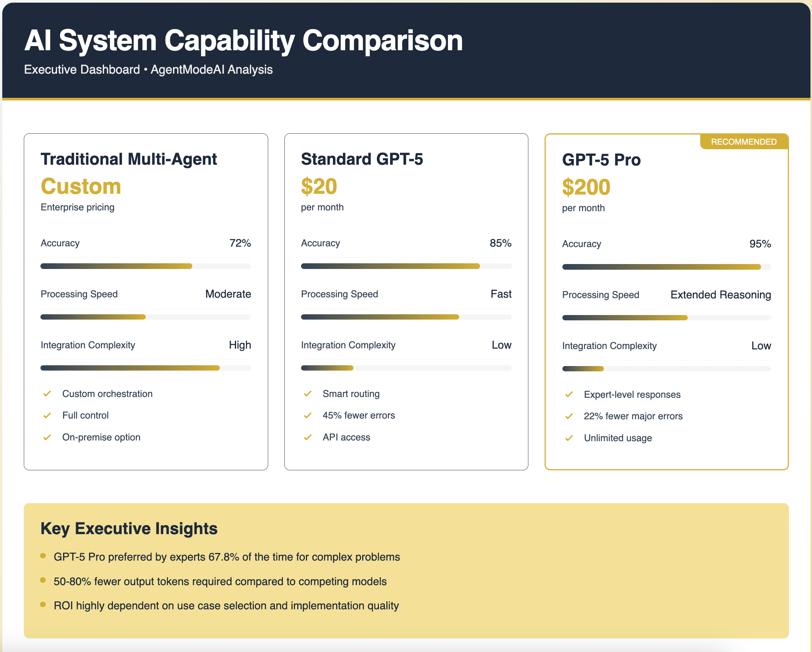Click the High integration complexity value
This screenshot has width=812, height=652.
240,345
